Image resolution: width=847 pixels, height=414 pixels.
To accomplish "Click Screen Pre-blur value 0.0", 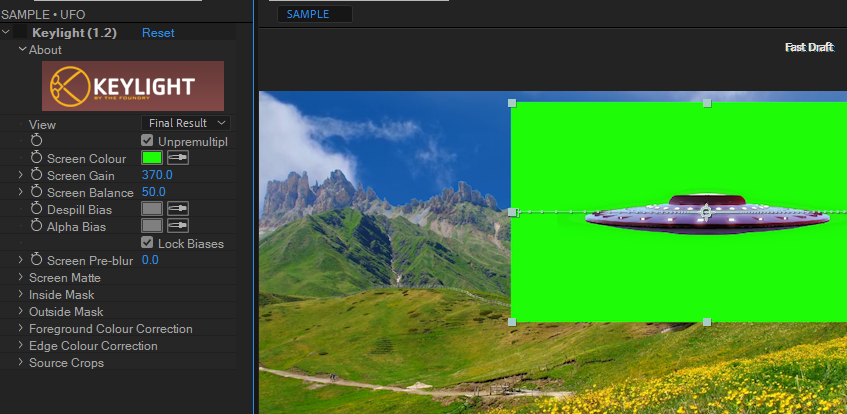I will pos(150,260).
